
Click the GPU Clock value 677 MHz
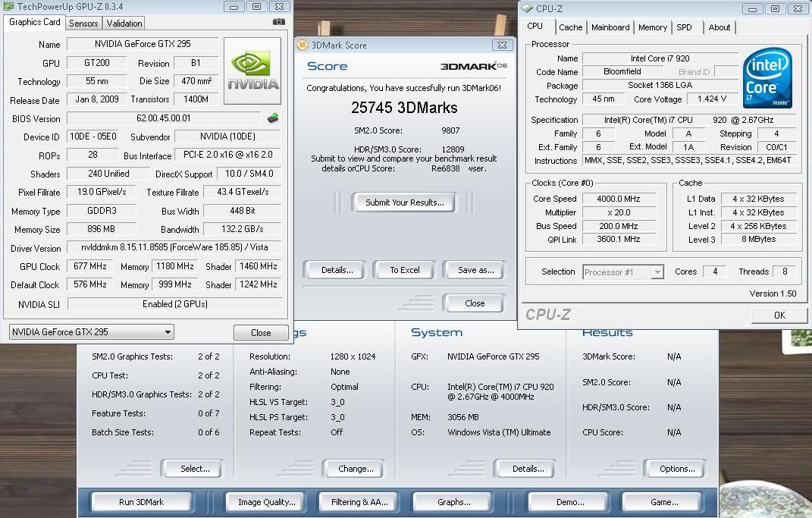(x=89, y=266)
